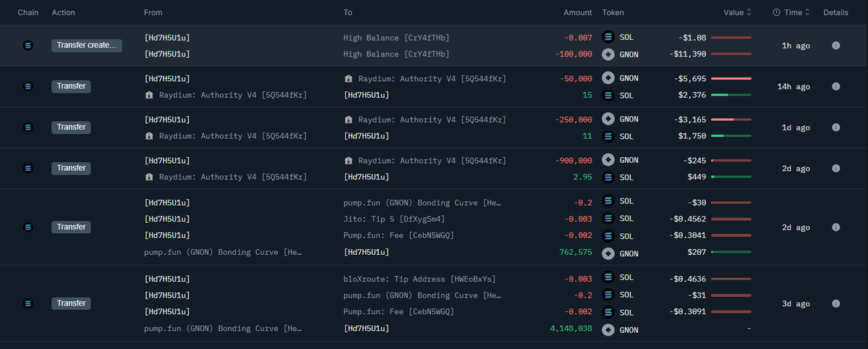
Task: Open bloXroute: Tip Address [HWEoBxYs] link
Action: (419, 279)
